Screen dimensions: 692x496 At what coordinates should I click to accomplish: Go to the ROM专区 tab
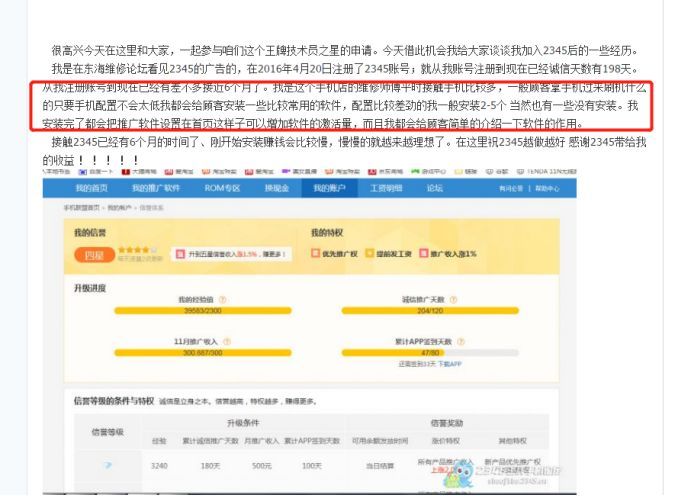click(222, 188)
